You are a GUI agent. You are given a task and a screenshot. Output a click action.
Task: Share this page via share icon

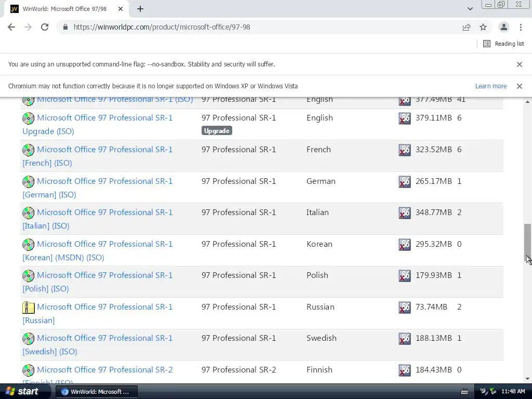(x=467, y=27)
